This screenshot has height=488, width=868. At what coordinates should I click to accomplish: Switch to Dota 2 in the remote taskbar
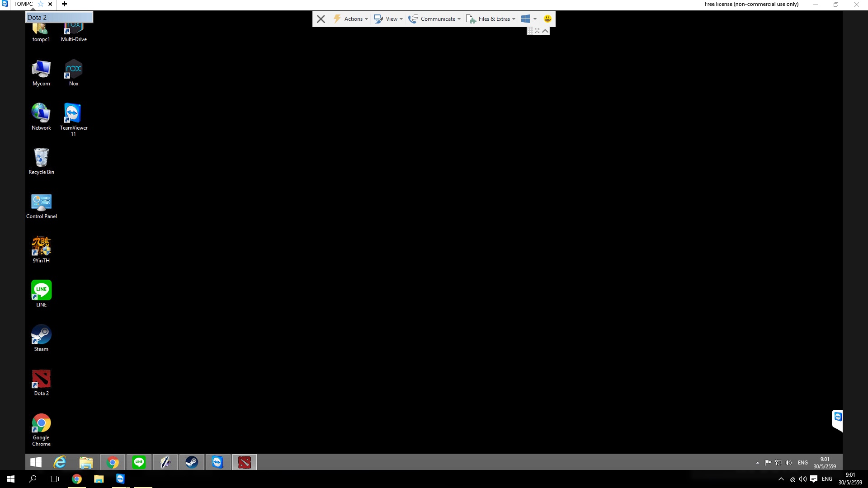coord(245,462)
